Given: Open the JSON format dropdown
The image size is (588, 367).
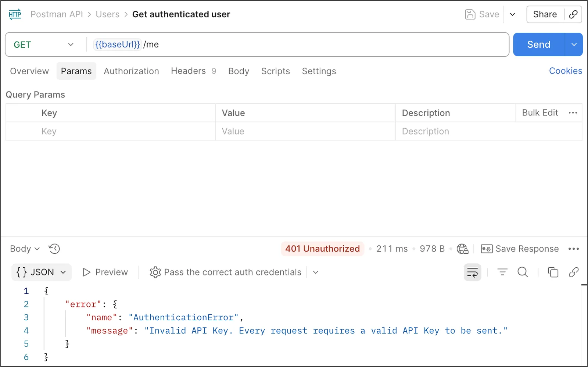Looking at the screenshot, I should tap(41, 272).
